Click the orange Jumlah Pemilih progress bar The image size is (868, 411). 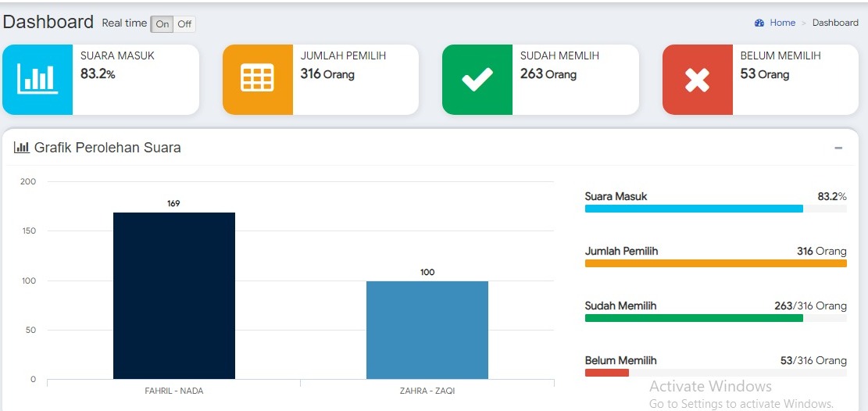(715, 263)
